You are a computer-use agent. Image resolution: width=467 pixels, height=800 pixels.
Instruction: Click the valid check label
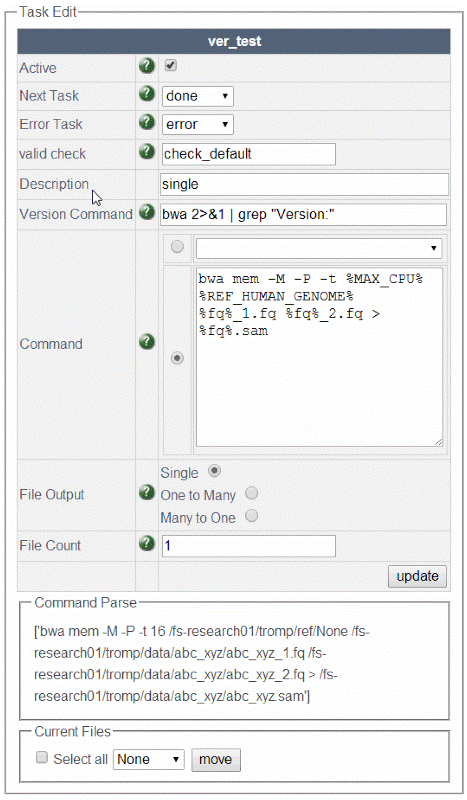tap(53, 154)
